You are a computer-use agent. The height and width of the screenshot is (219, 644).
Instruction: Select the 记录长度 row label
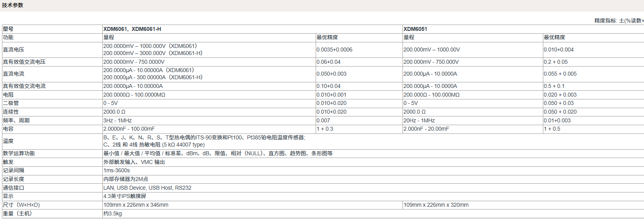pos(13,179)
